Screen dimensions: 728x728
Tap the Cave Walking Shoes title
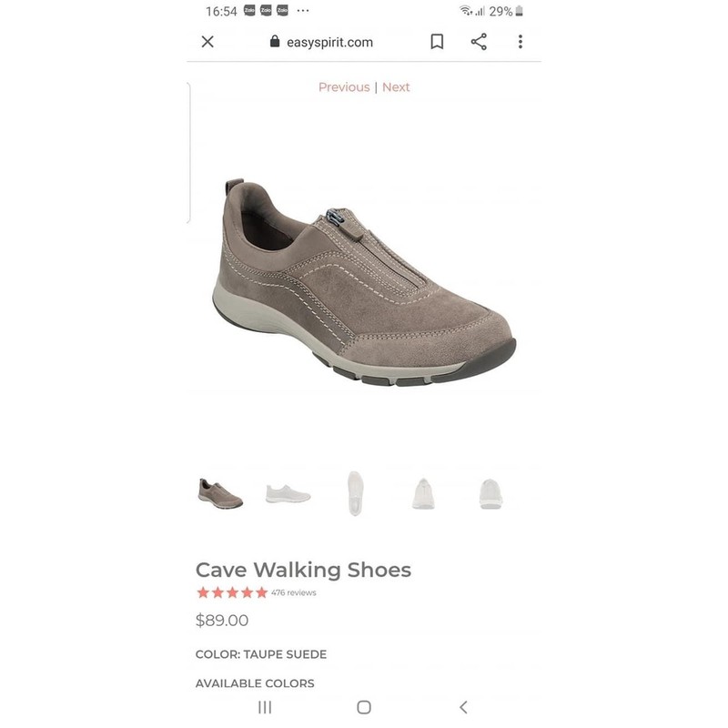303,570
